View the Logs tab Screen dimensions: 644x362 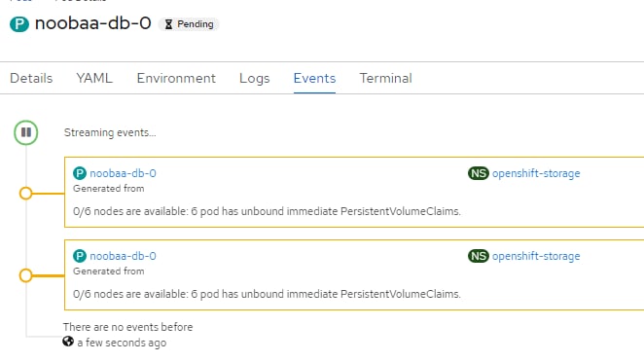tap(255, 78)
